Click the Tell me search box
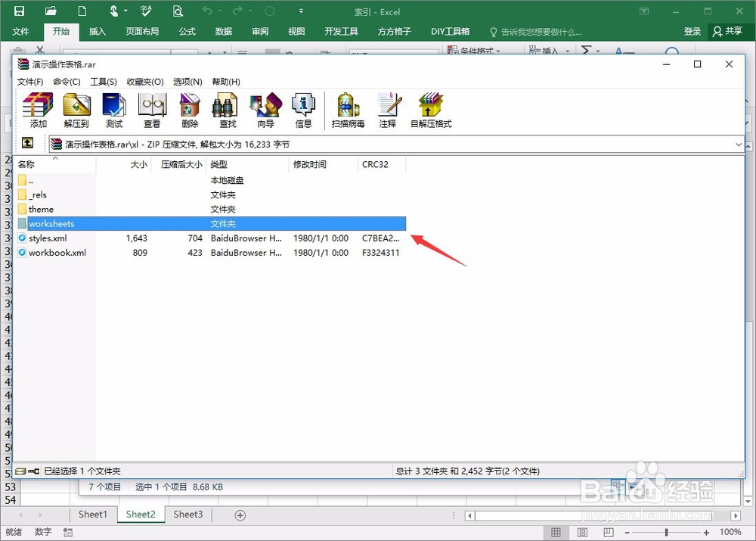 tap(536, 32)
